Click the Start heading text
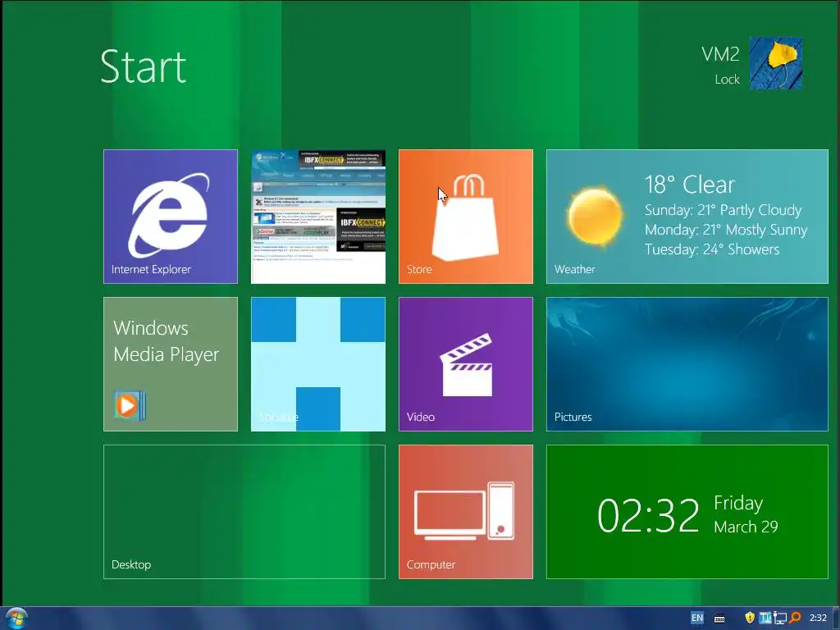The width and height of the screenshot is (840, 630). pyautogui.click(x=143, y=67)
